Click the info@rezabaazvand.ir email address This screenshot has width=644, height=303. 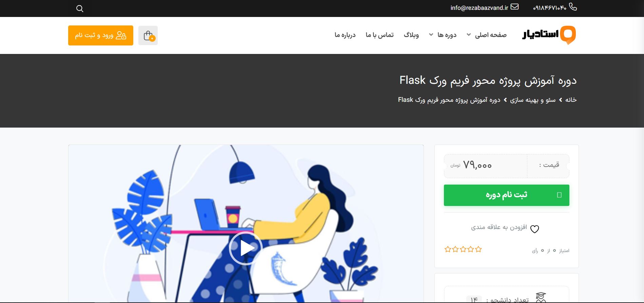click(479, 8)
